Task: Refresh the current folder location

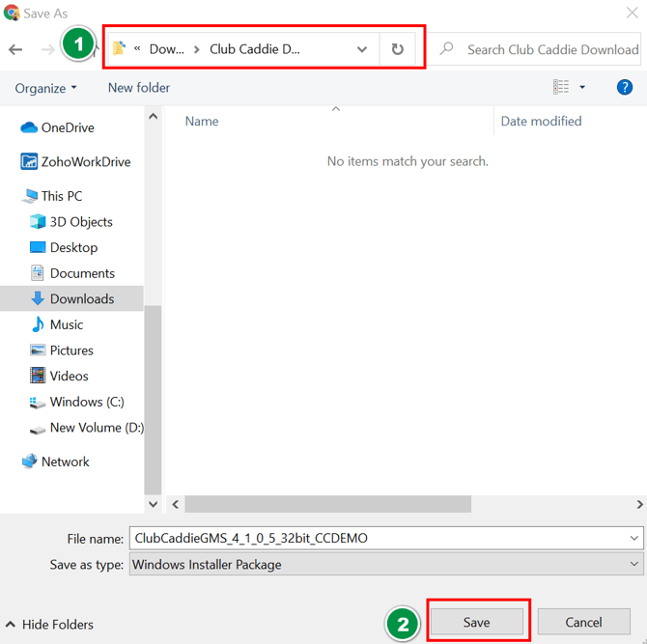Action: (397, 49)
